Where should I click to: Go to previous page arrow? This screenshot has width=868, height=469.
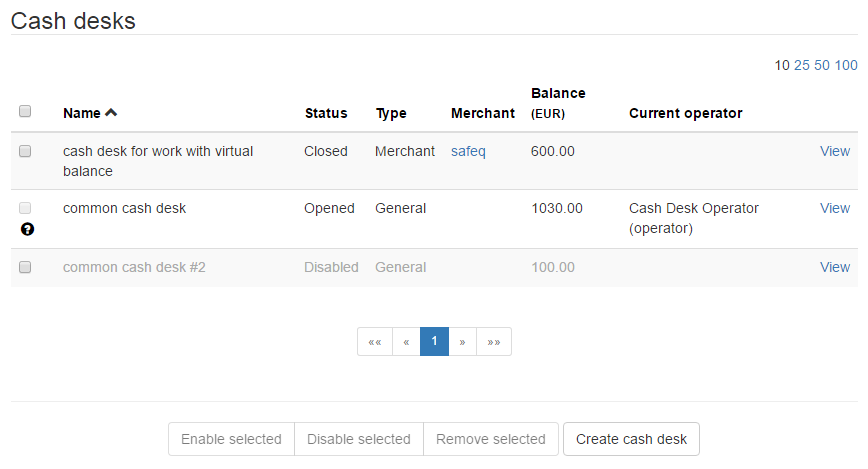pyautogui.click(x=406, y=342)
